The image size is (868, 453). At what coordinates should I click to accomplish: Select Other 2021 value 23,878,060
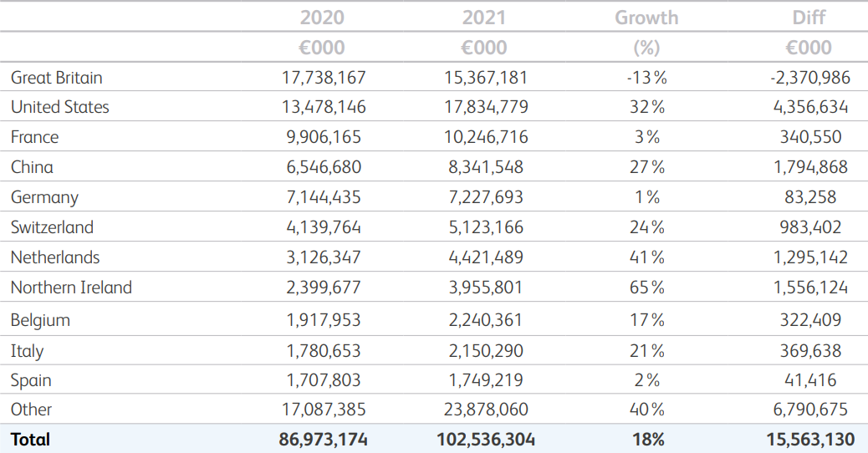tap(486, 410)
